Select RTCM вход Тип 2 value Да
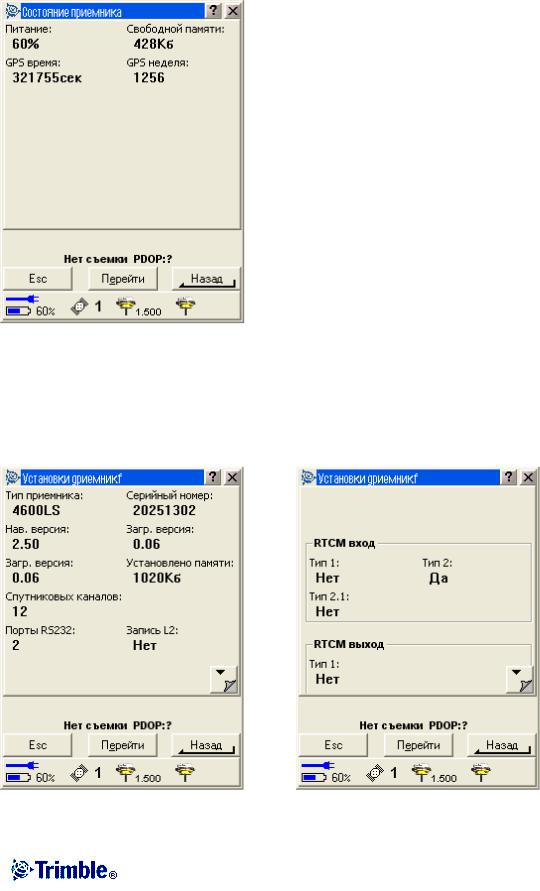Image resolution: width=540 pixels, height=891 pixels. click(438, 578)
